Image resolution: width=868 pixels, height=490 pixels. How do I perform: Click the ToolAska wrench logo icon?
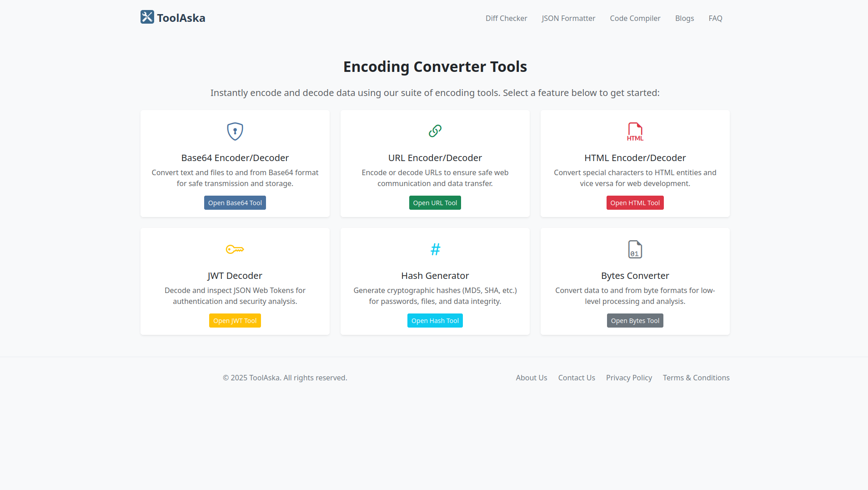pyautogui.click(x=147, y=17)
